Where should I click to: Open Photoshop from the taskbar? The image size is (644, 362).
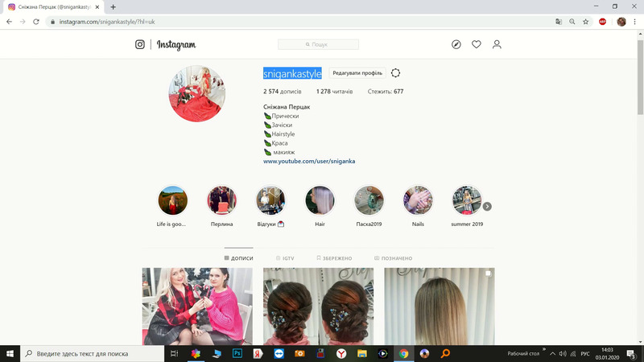pyautogui.click(x=237, y=353)
